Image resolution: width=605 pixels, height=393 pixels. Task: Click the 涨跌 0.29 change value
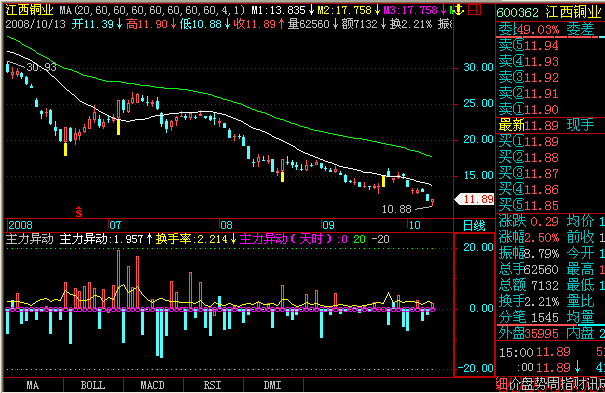[529, 221]
